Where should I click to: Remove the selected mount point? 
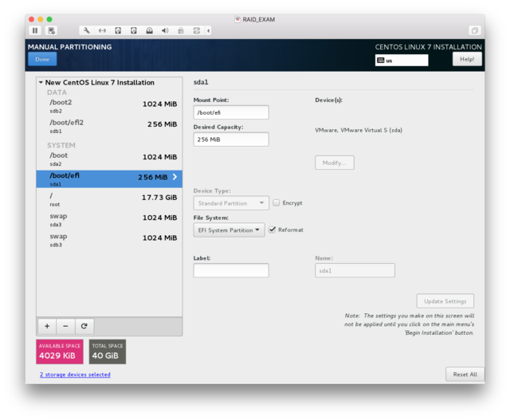point(65,326)
